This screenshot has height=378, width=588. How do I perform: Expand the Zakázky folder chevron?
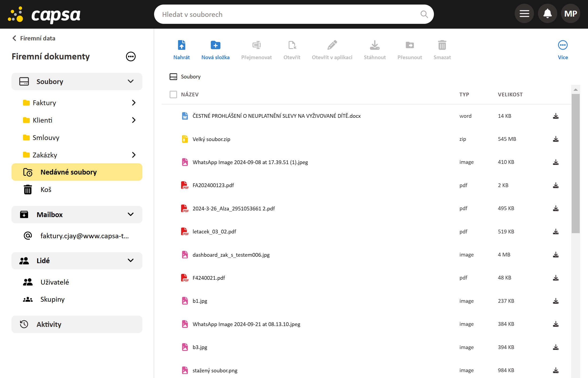coord(134,155)
